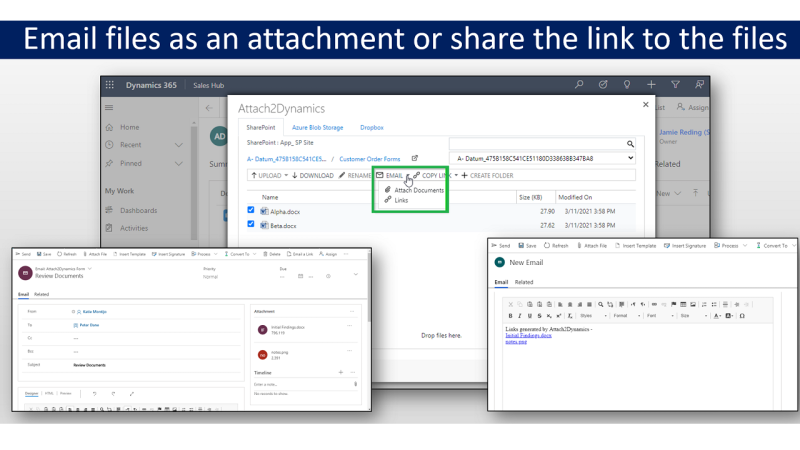Uncheck the Beta.docx checkbox
The image size is (800, 450).
pos(251,225)
